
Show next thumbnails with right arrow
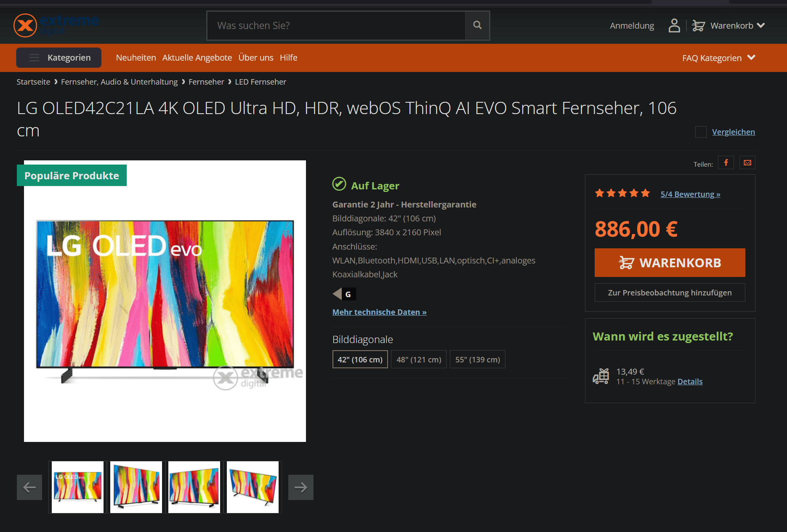click(301, 487)
